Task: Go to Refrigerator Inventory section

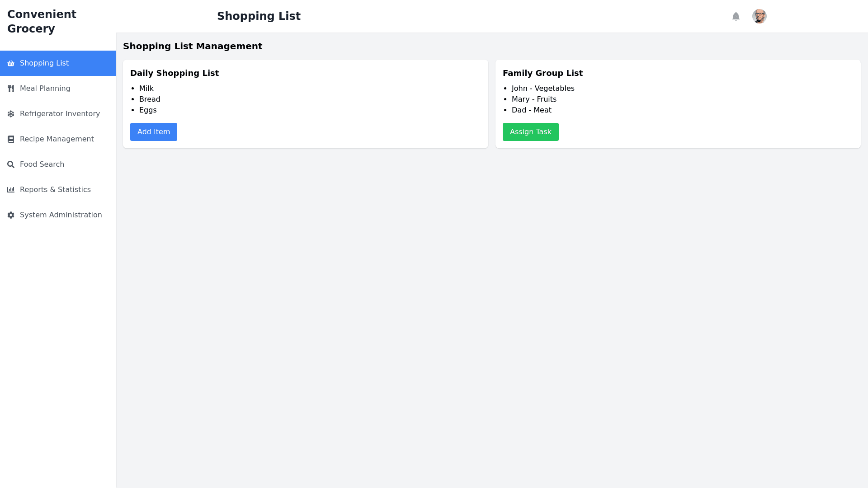Action: 60,114
